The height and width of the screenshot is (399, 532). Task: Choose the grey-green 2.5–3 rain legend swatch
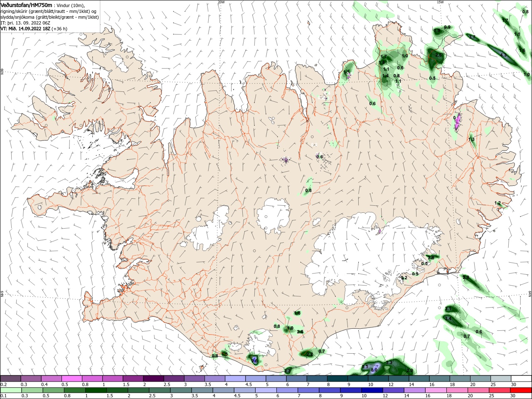(x=160, y=390)
